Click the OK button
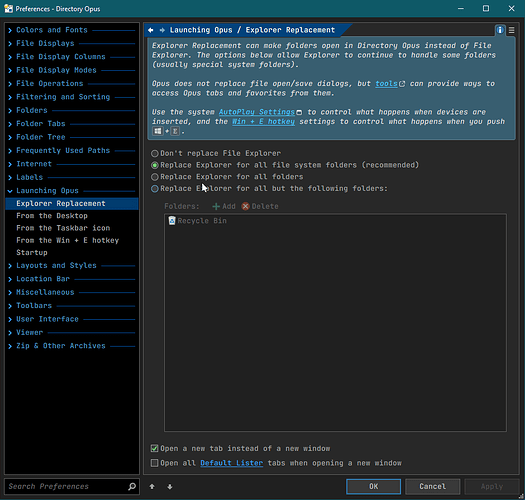The width and height of the screenshot is (525, 500). click(x=373, y=486)
